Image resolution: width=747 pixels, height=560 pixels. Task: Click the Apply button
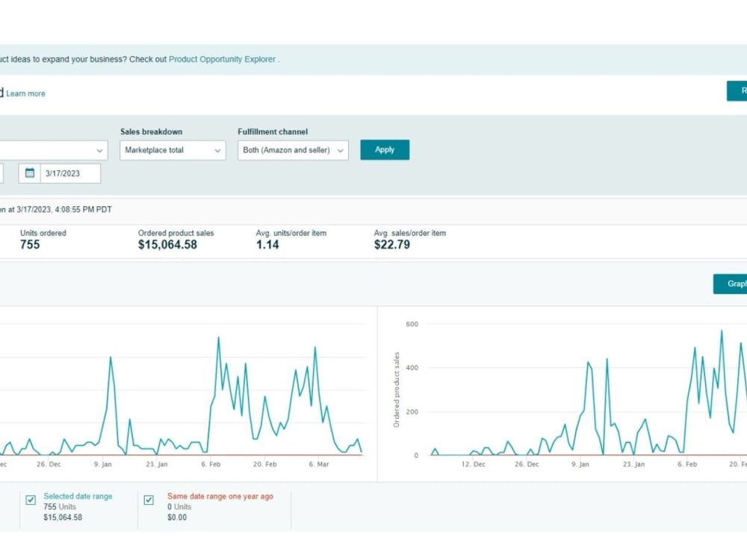385,149
